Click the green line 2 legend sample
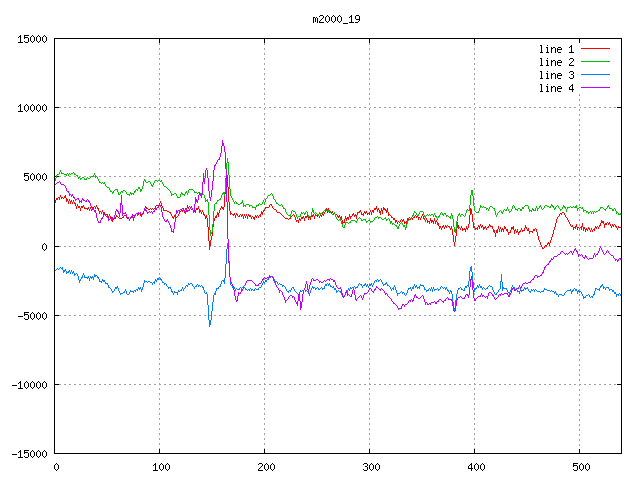The height and width of the screenshot is (480, 640). coord(595,62)
